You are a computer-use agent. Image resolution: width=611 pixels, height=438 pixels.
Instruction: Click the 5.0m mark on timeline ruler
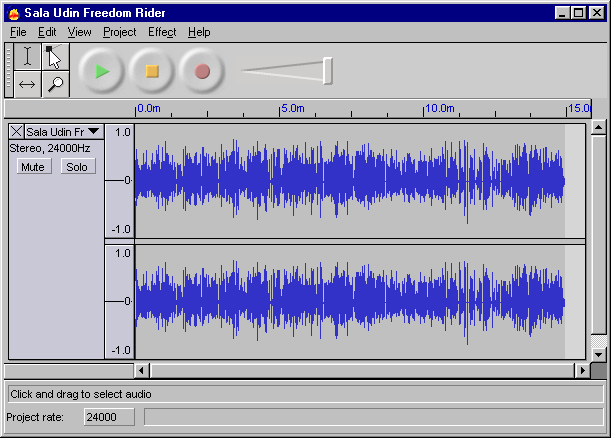(282, 109)
